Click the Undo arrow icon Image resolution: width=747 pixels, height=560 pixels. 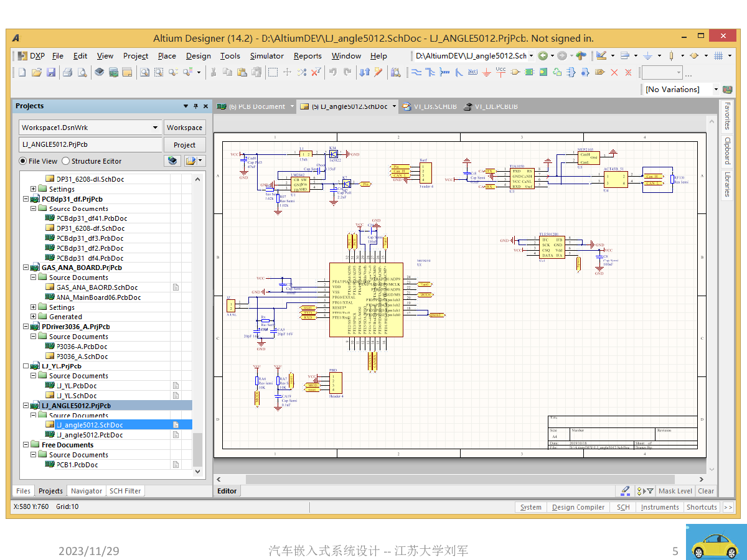point(333,72)
